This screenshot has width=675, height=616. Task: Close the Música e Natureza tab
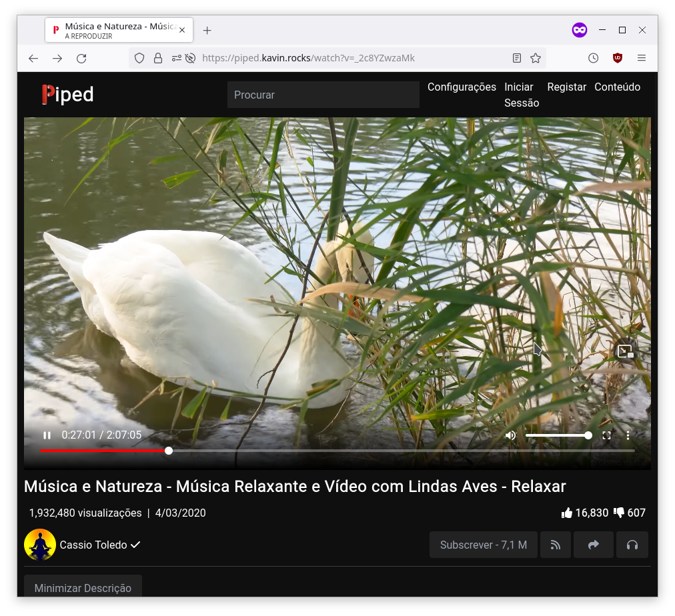tap(182, 30)
